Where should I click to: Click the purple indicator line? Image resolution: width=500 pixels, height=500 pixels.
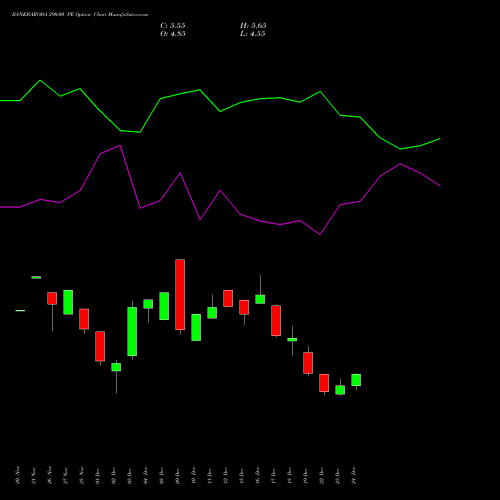[x=220, y=191]
